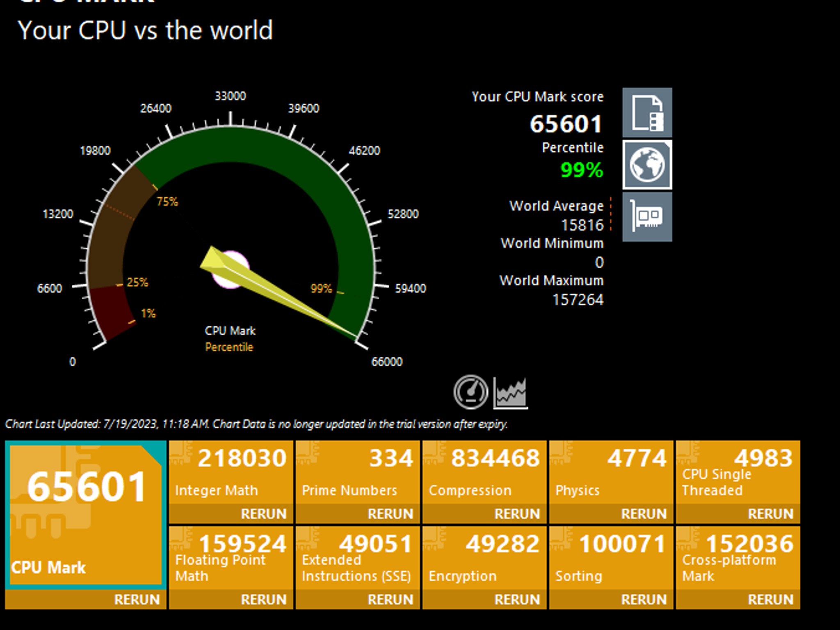
Task: Click the 1% percentile marker on gauge
Action: pyautogui.click(x=148, y=314)
